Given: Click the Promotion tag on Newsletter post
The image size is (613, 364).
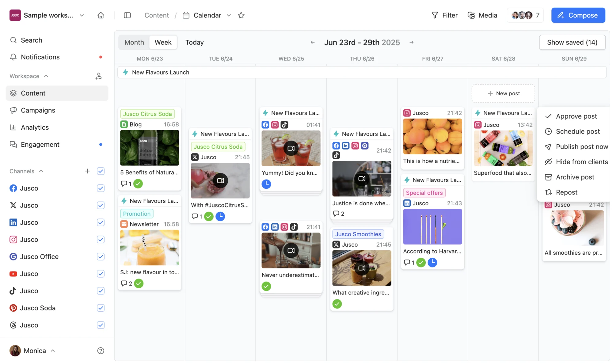Looking at the screenshot, I should click(x=137, y=214).
